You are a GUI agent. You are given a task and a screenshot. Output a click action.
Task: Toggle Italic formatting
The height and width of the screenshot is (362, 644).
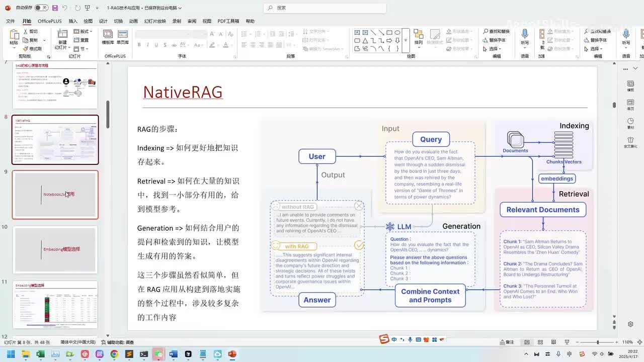pyautogui.click(x=147, y=45)
